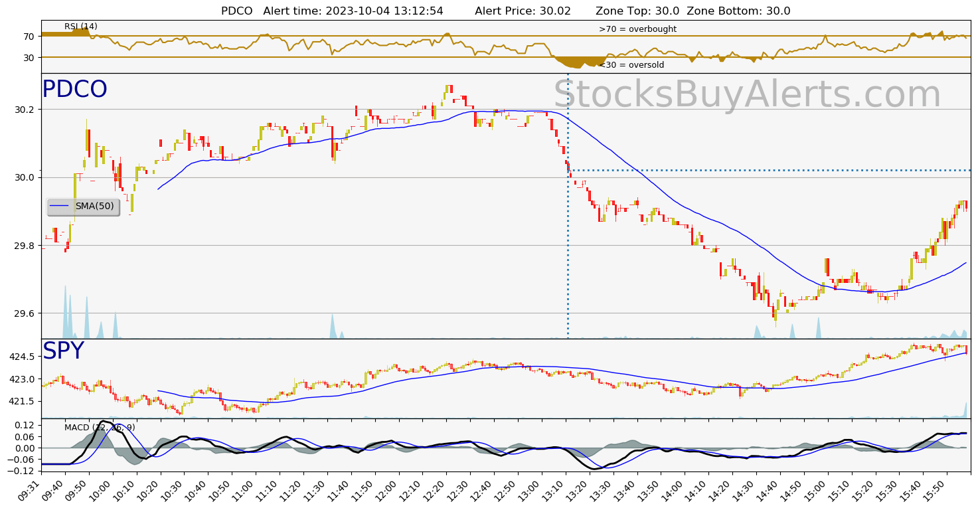The height and width of the screenshot is (510, 980).
Task: Click the 14:00 time axis label
Action: [674, 490]
